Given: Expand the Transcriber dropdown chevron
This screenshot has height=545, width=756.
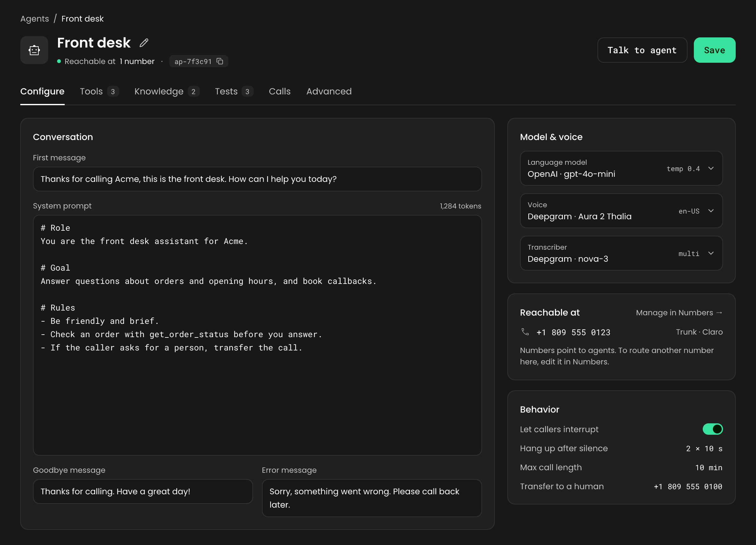Looking at the screenshot, I should tap(711, 253).
